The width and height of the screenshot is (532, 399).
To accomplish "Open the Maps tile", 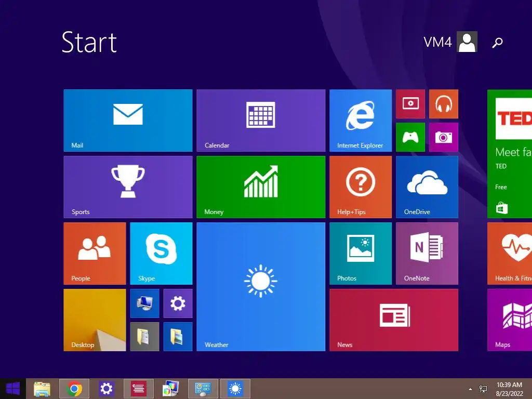I will coord(510,320).
